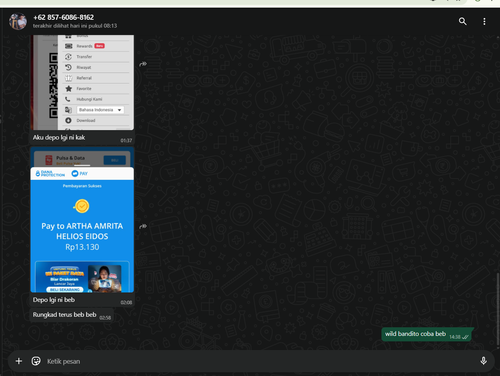Open the emoji and sticker picker
500x376 pixels.
[x=36, y=361]
